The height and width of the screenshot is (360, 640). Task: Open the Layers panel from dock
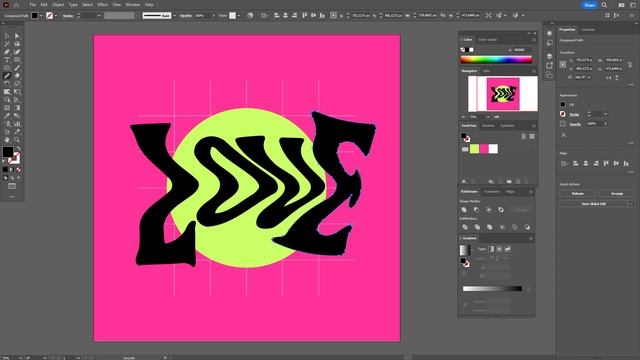click(x=550, y=56)
